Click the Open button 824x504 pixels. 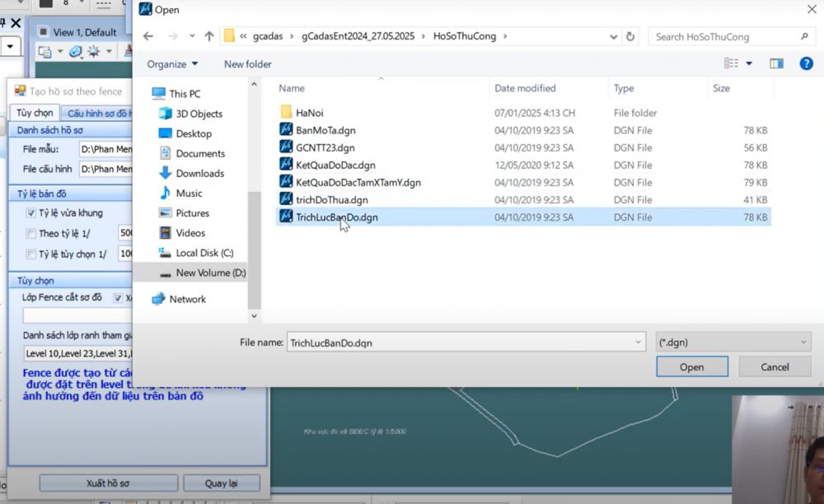click(691, 367)
